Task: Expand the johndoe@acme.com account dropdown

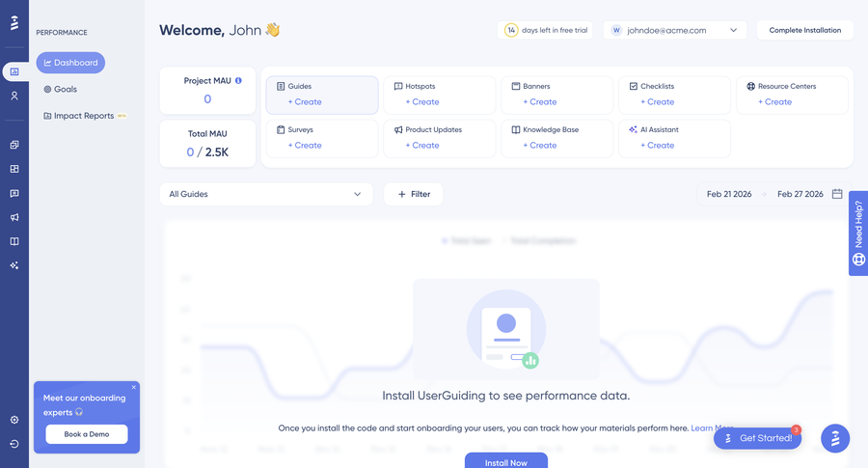Action: [x=675, y=31]
